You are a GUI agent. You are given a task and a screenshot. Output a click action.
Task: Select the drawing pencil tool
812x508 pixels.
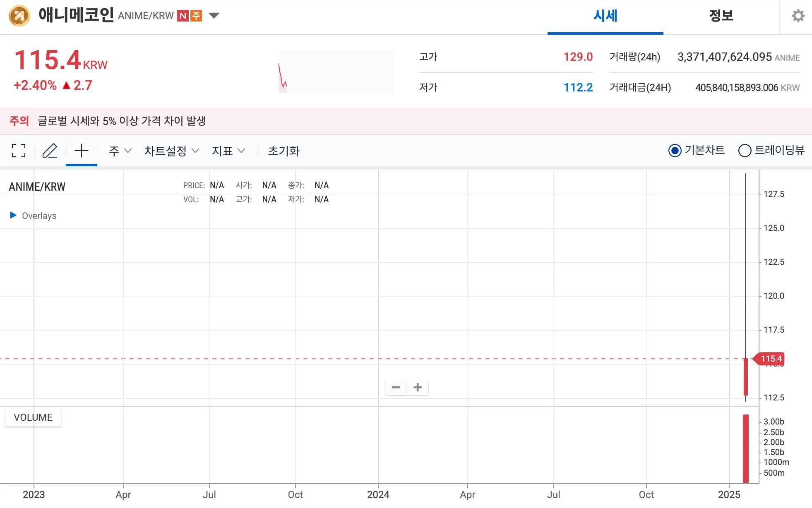tap(50, 151)
